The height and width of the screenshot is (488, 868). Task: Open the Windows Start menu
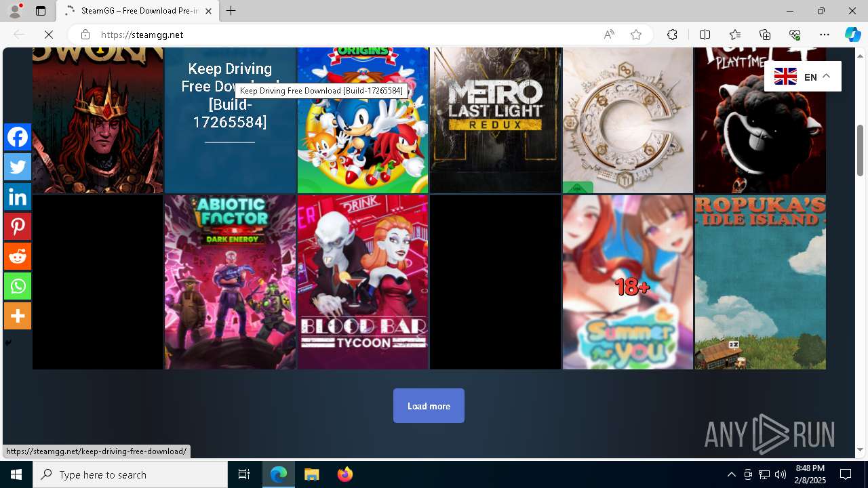16,474
